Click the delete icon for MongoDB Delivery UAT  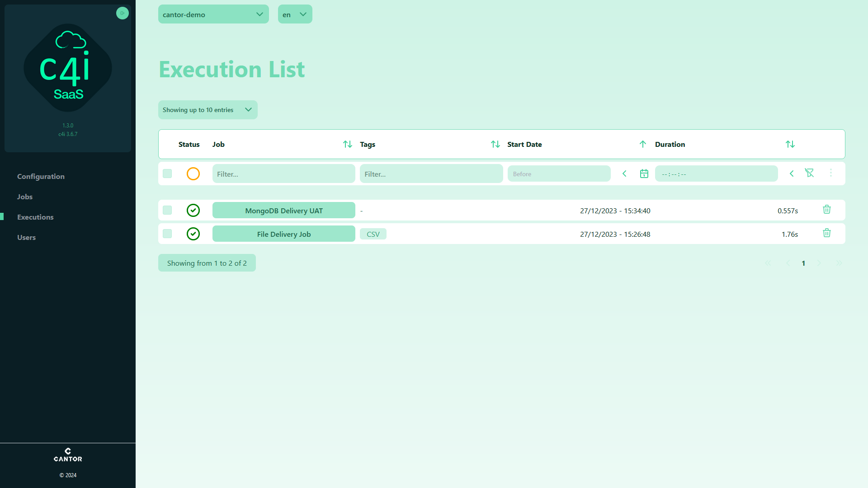point(827,210)
